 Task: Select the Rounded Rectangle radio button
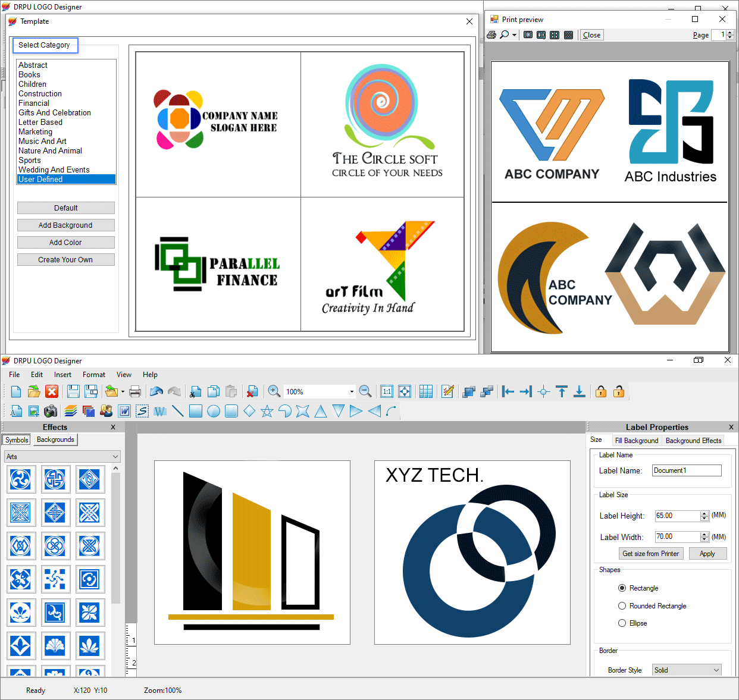pos(622,606)
